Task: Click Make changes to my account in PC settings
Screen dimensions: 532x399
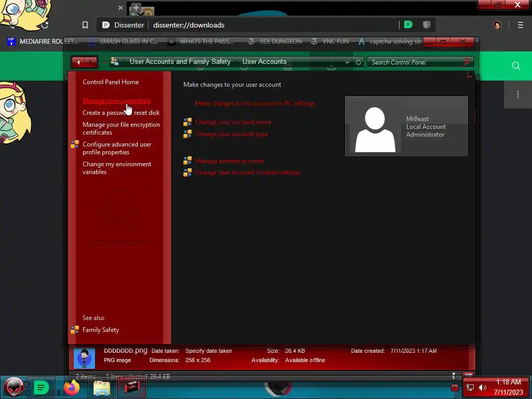Action: 255,103
